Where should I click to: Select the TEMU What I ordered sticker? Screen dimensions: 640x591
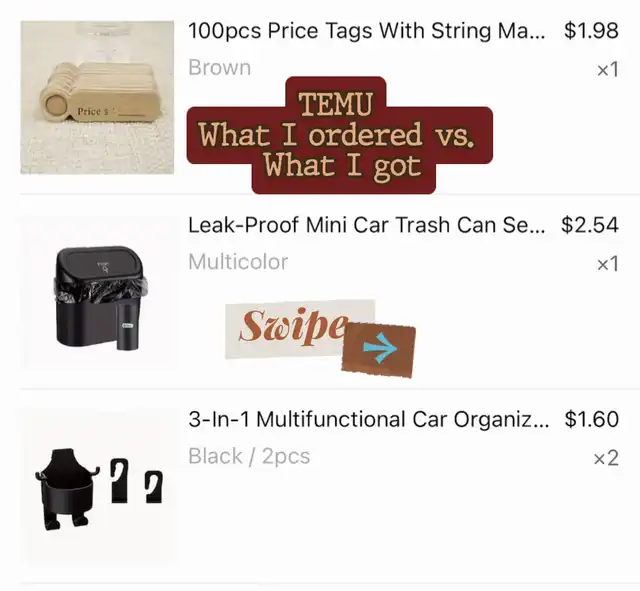tap(340, 135)
